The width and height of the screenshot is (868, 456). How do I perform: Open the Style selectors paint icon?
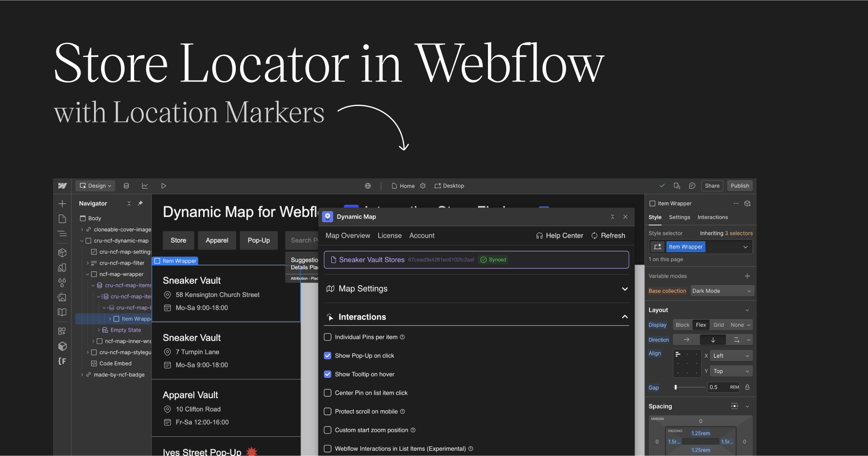pos(62,268)
